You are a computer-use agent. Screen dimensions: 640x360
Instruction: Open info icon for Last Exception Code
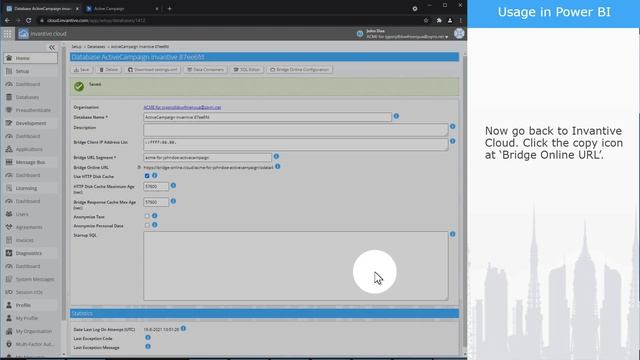(x=148, y=338)
